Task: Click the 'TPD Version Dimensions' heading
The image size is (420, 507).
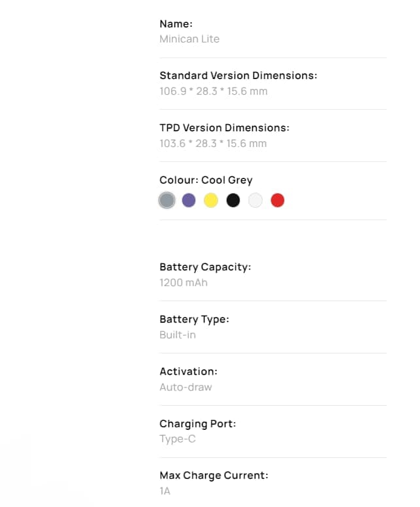Action: point(224,128)
